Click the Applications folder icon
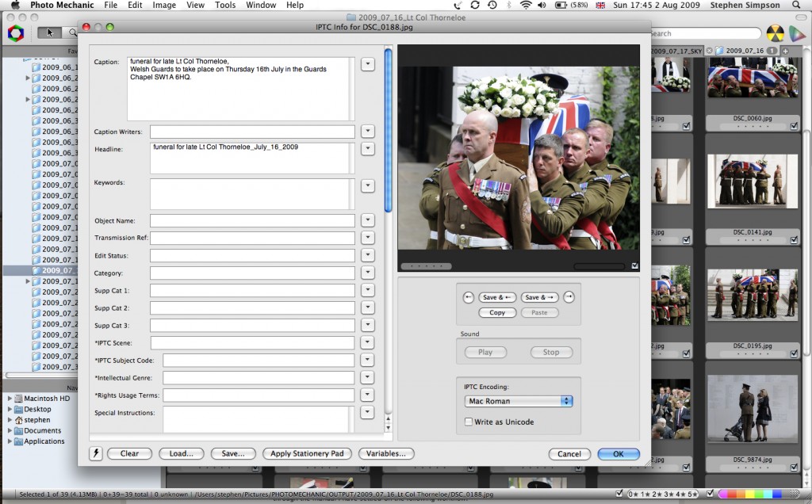 click(x=19, y=441)
